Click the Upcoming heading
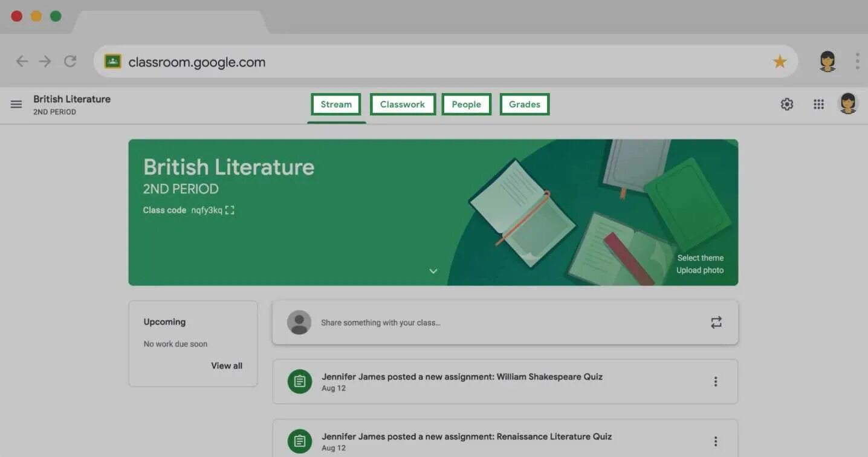The height and width of the screenshot is (457, 868). (x=164, y=322)
